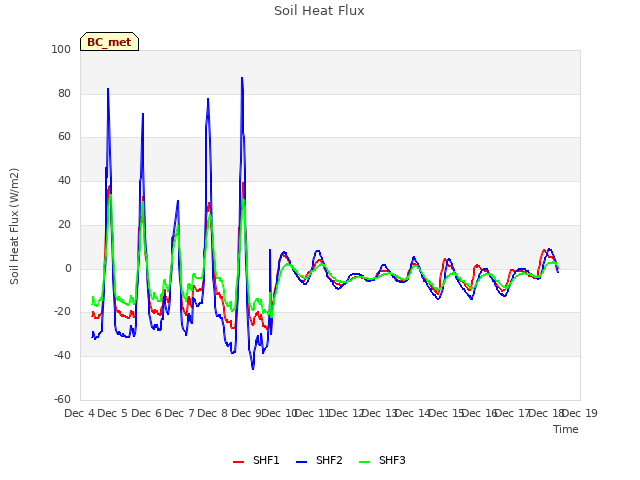This screenshot has width=640, height=480.
Task: Click the 20 y-axis tick label
Action: click(64, 224)
